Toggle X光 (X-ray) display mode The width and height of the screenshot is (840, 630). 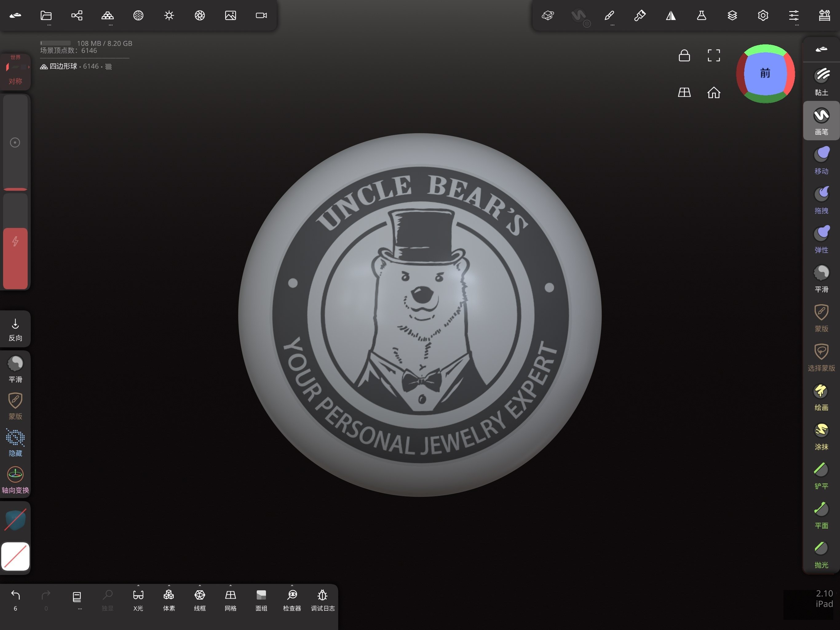coord(138,600)
